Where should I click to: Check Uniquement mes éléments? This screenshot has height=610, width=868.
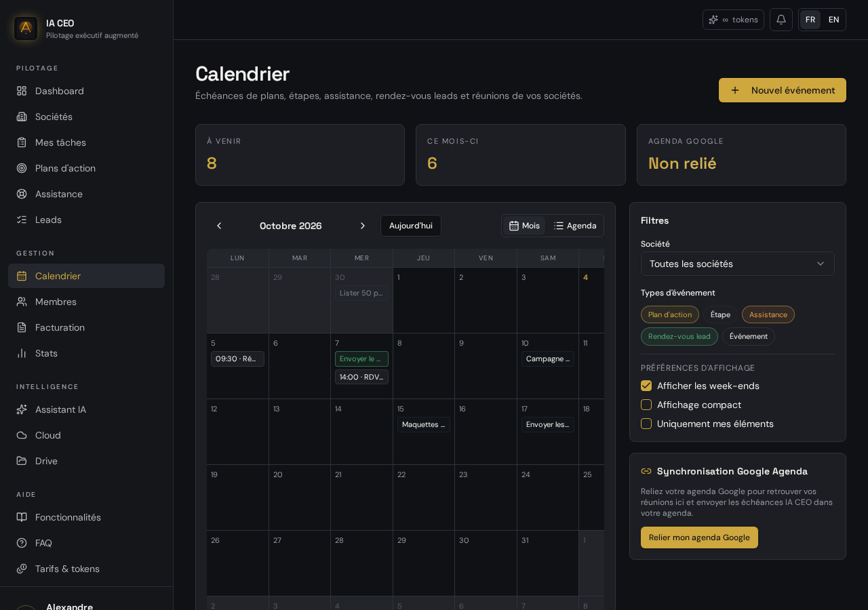646,424
